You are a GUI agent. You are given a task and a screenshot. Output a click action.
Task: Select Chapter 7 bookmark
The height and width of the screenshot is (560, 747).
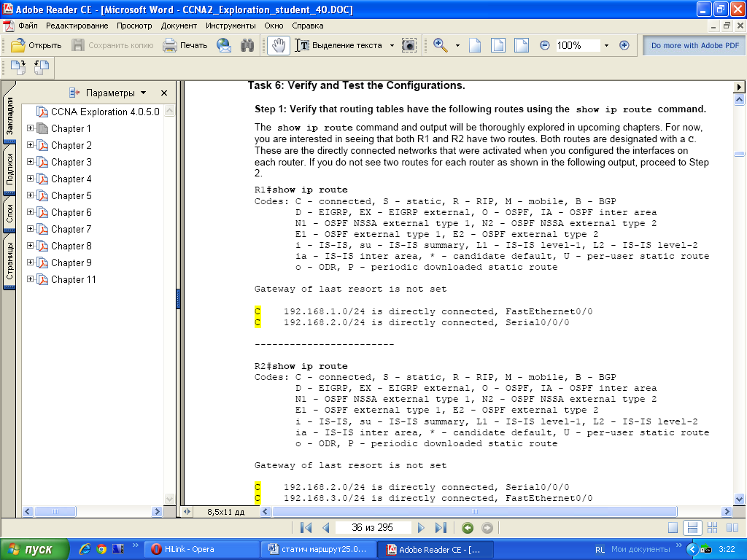click(x=71, y=229)
